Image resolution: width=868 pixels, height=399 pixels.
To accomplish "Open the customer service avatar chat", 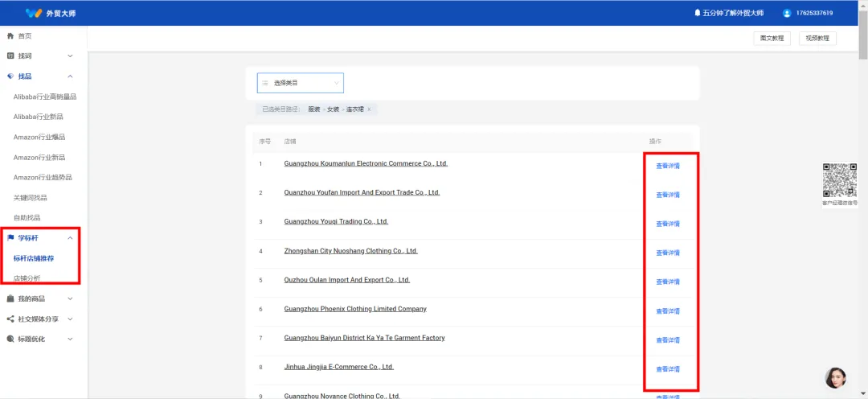I will [x=835, y=378].
